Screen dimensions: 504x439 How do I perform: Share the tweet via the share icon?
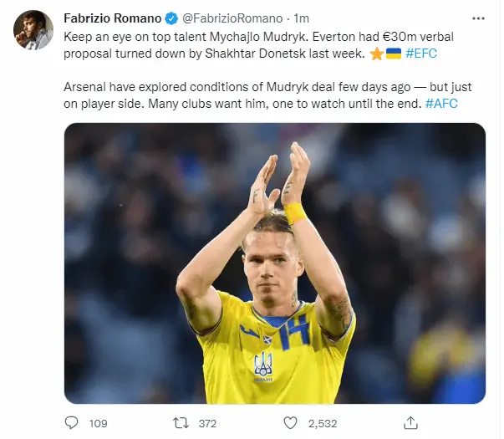(x=411, y=422)
